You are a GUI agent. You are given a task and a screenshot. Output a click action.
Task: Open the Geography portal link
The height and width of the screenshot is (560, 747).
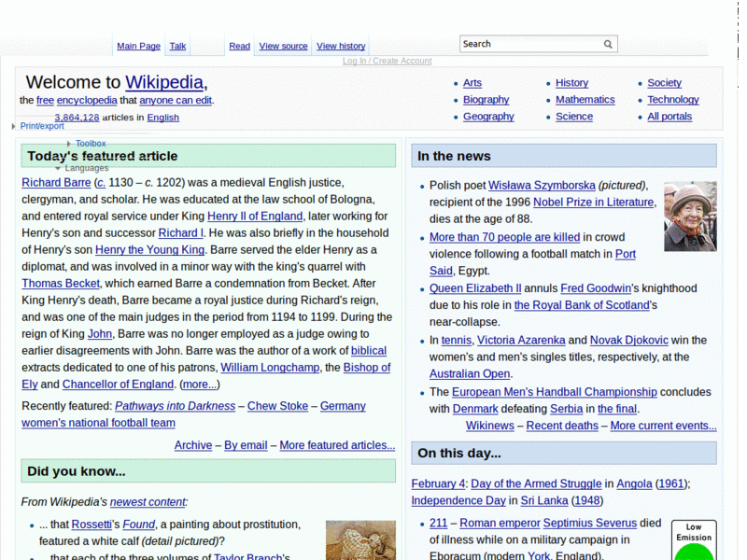(x=488, y=117)
